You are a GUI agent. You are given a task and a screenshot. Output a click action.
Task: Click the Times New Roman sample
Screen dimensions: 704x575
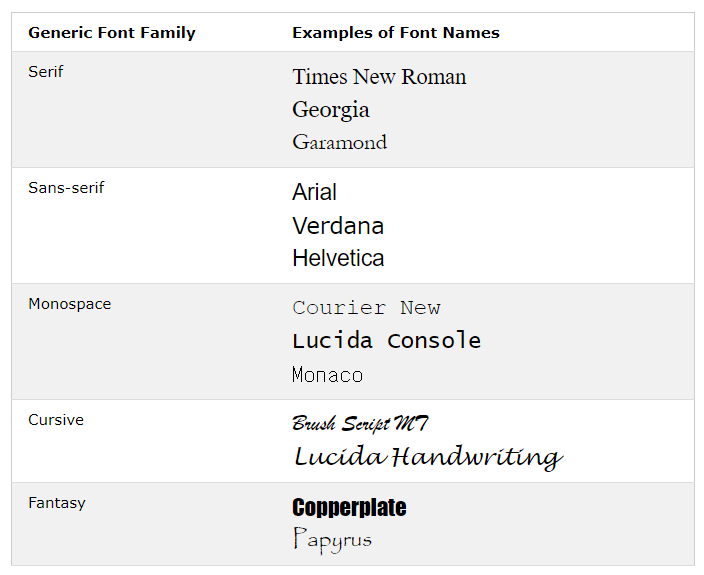(x=379, y=77)
